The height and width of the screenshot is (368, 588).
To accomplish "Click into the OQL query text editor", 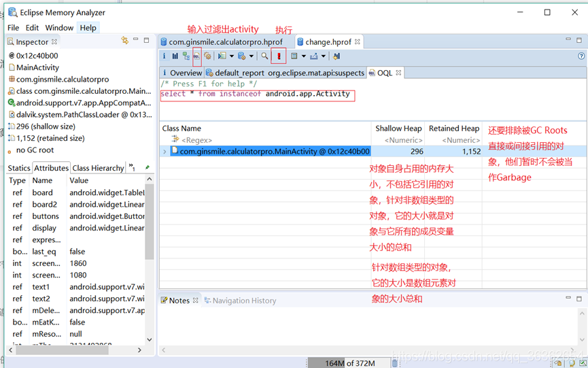I will [x=373, y=99].
